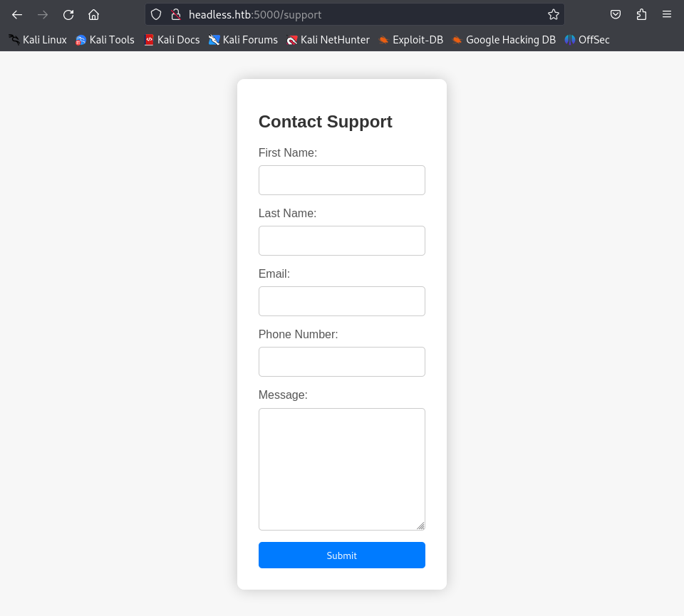Go back using the browser back arrow
Viewport: 684px width, 616px height.
[x=17, y=15]
